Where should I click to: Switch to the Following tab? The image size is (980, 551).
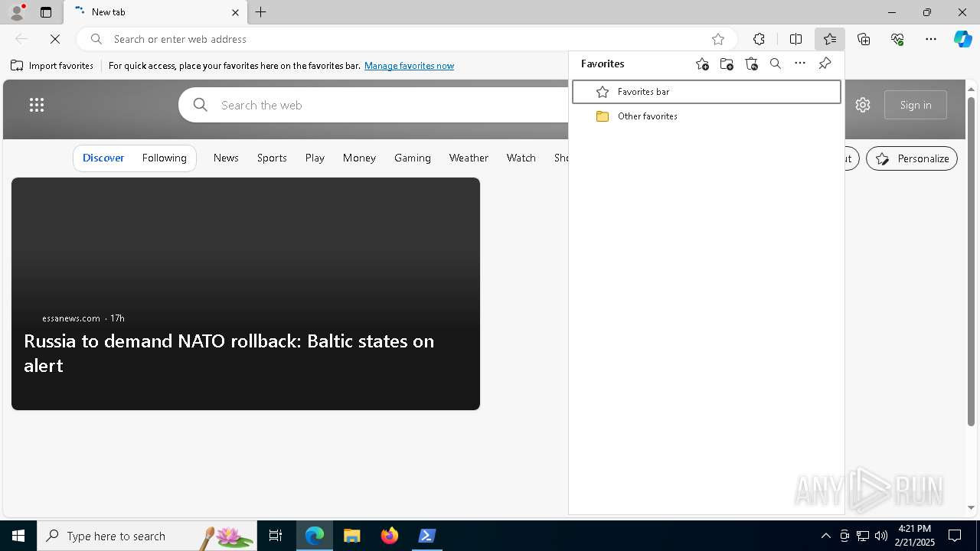tap(165, 158)
